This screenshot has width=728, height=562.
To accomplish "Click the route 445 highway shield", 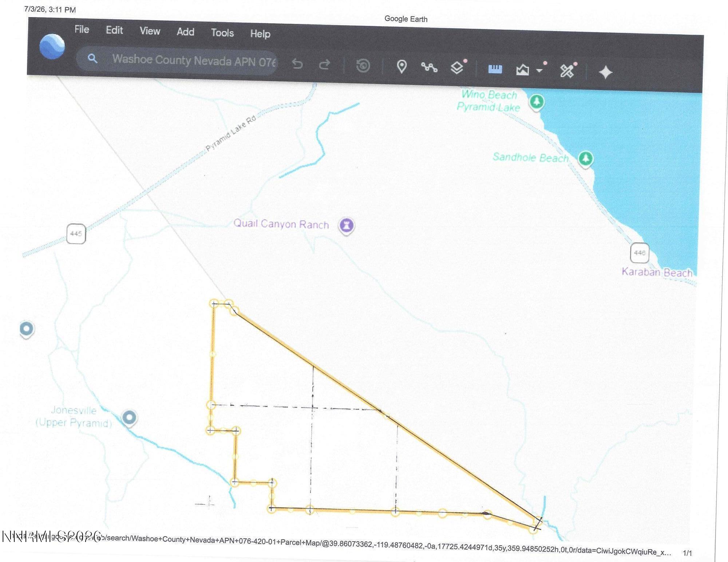I will (76, 234).
